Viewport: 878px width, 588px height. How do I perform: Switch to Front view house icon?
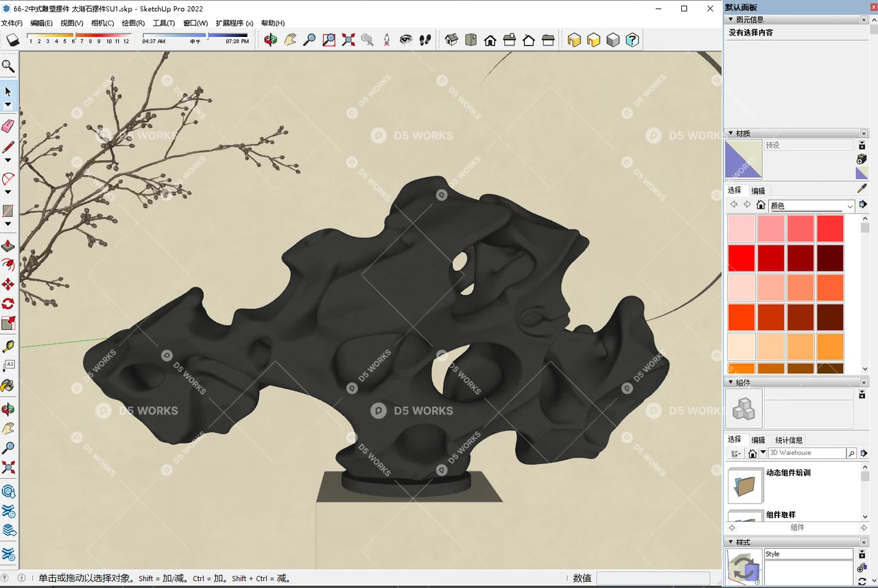pyautogui.click(x=490, y=40)
